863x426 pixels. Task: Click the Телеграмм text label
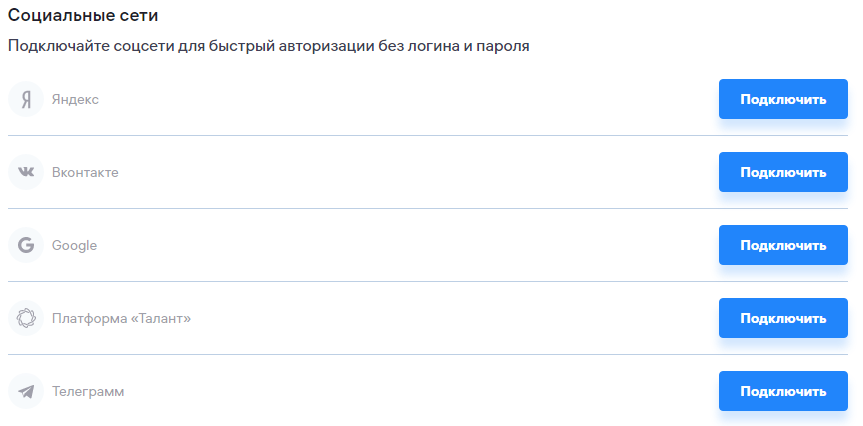[x=88, y=391]
